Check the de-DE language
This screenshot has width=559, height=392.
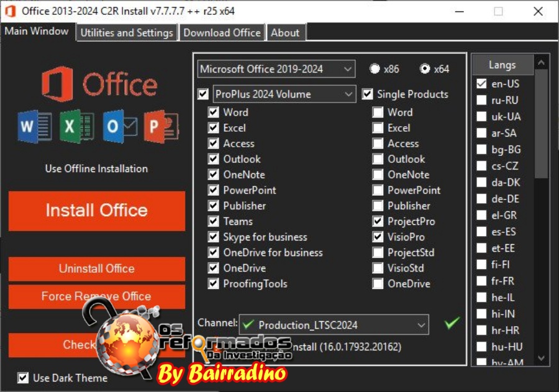[x=481, y=199]
